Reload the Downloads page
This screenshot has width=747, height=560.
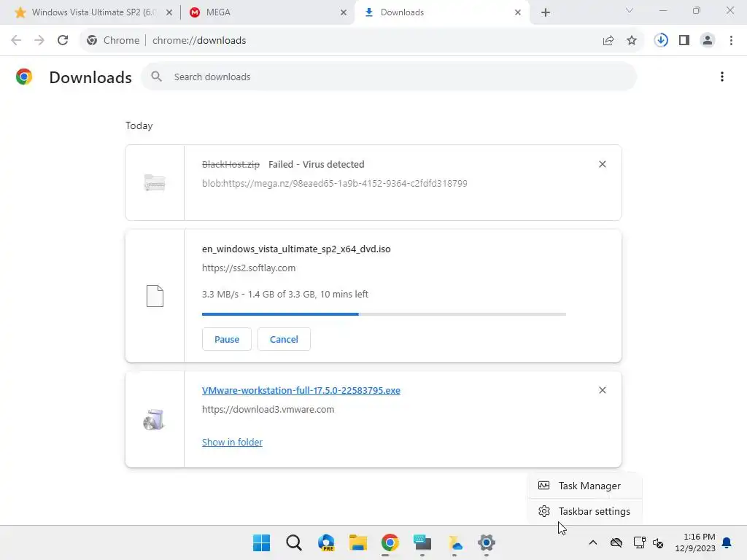point(63,41)
